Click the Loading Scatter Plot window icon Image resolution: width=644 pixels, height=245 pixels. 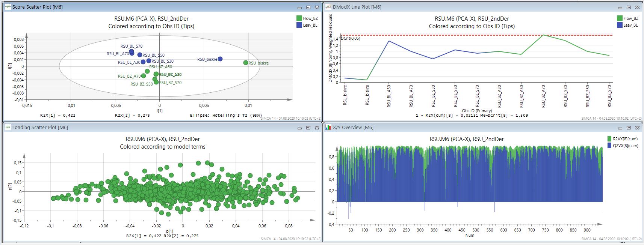click(8, 127)
